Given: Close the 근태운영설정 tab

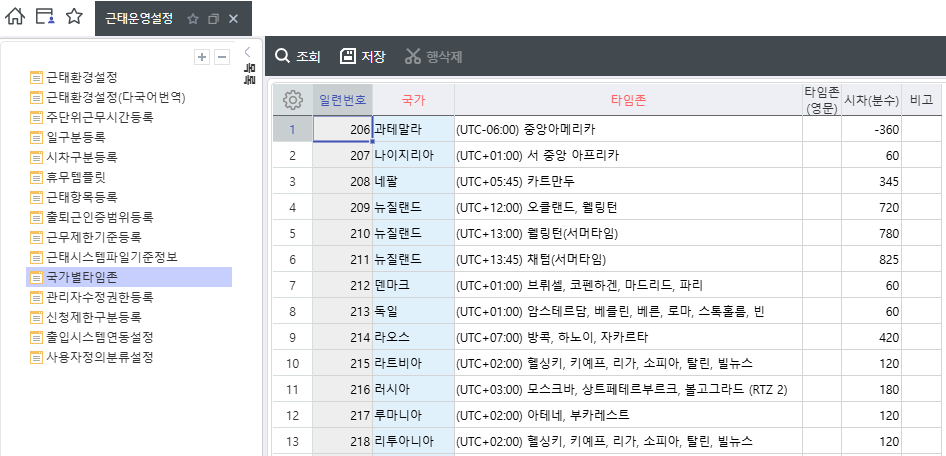Looking at the screenshot, I should 233,19.
